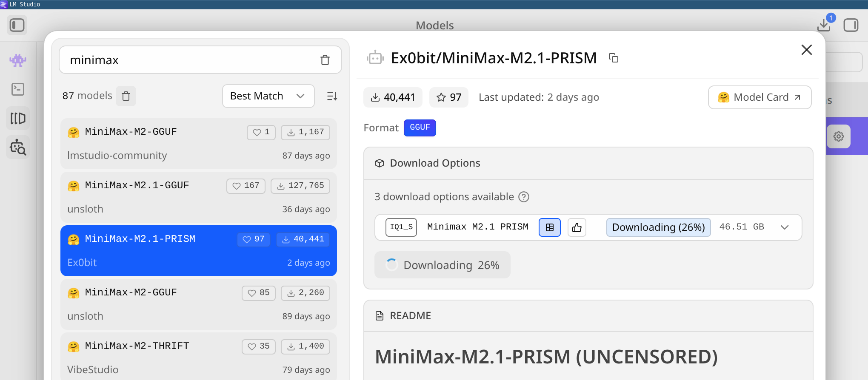Viewport: 868px width, 380px height.
Task: Click the Downloading 26% progress button
Action: (x=442, y=265)
